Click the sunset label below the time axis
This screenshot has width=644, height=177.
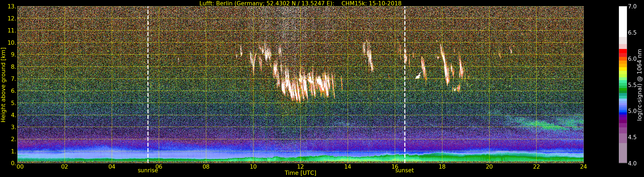pyautogui.click(x=404, y=171)
